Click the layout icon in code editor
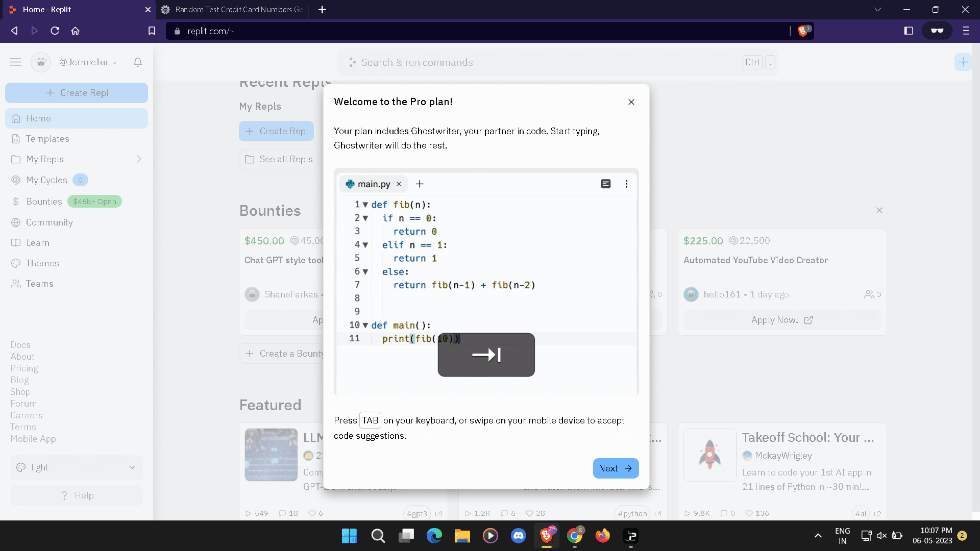 pos(606,184)
